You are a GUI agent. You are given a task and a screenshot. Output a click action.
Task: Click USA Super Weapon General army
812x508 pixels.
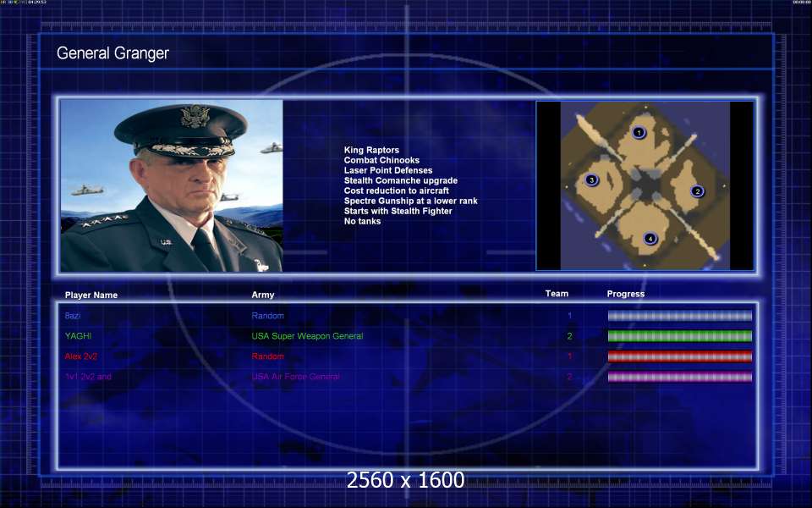tap(307, 336)
